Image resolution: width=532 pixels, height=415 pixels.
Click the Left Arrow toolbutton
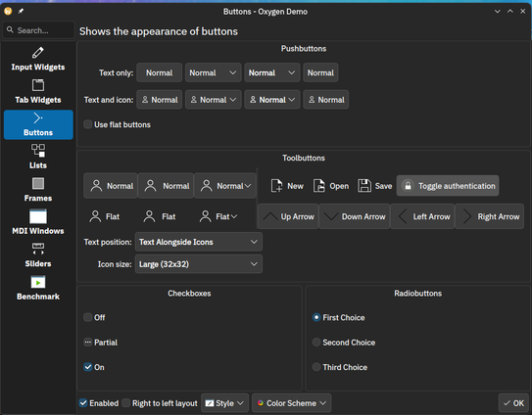[x=422, y=216]
